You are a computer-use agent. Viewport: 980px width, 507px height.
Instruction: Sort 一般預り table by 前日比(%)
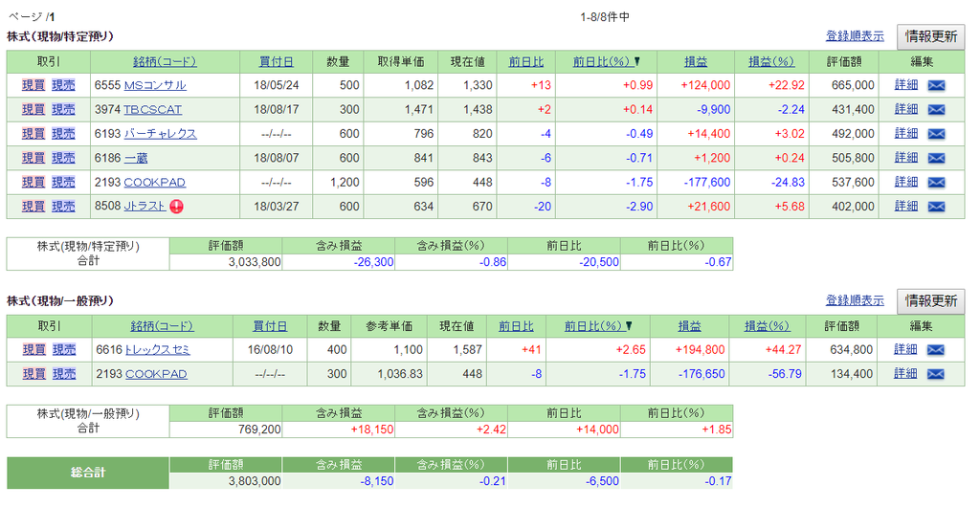tap(592, 326)
